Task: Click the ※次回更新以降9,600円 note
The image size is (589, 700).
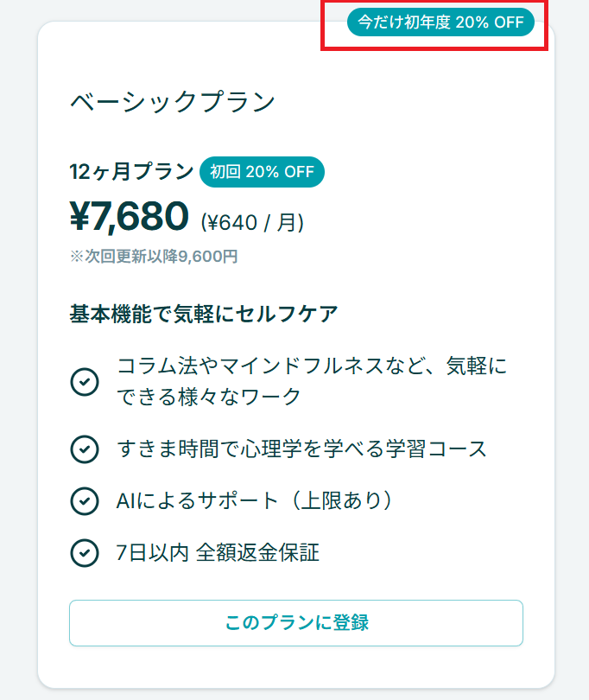Action: 154,257
